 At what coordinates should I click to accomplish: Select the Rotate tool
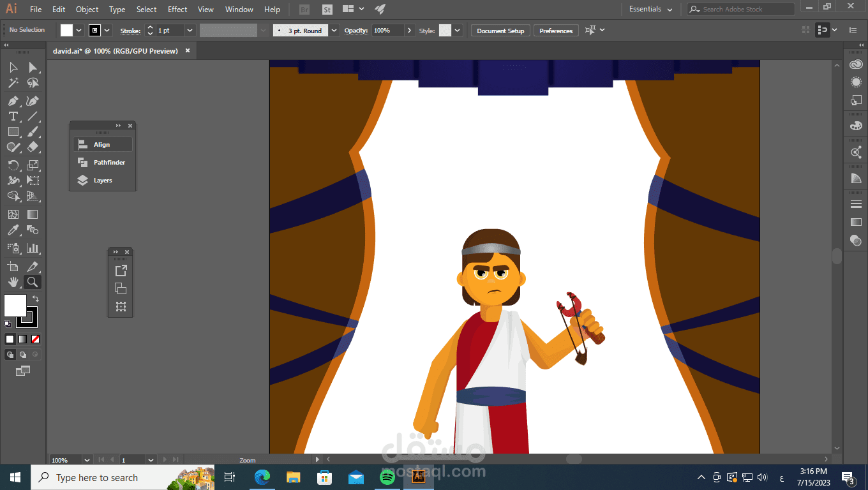[x=13, y=165]
